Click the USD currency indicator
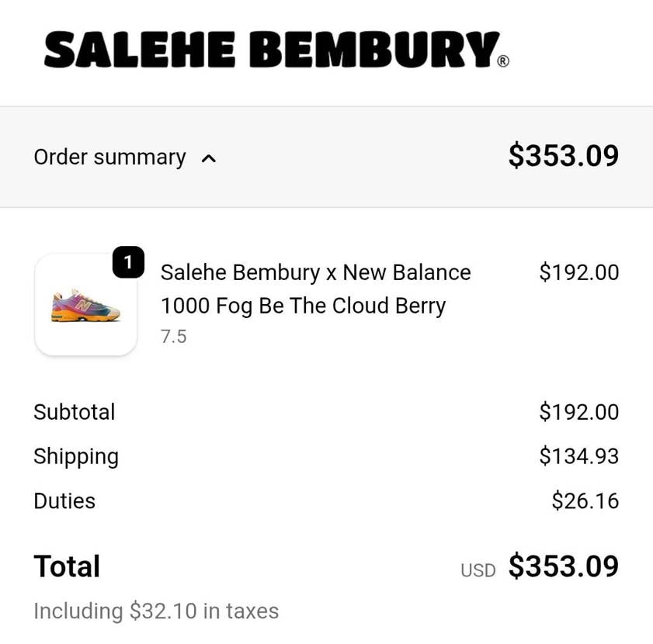The width and height of the screenshot is (653, 644). click(x=478, y=570)
